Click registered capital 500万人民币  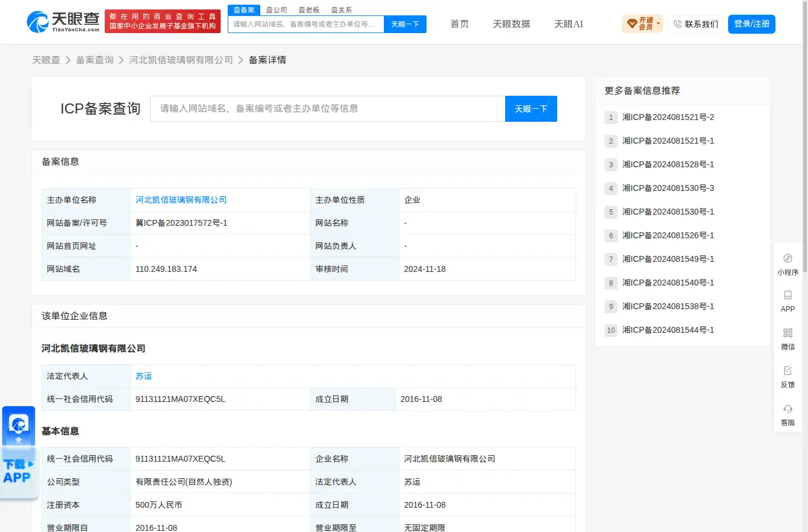pyautogui.click(x=159, y=505)
